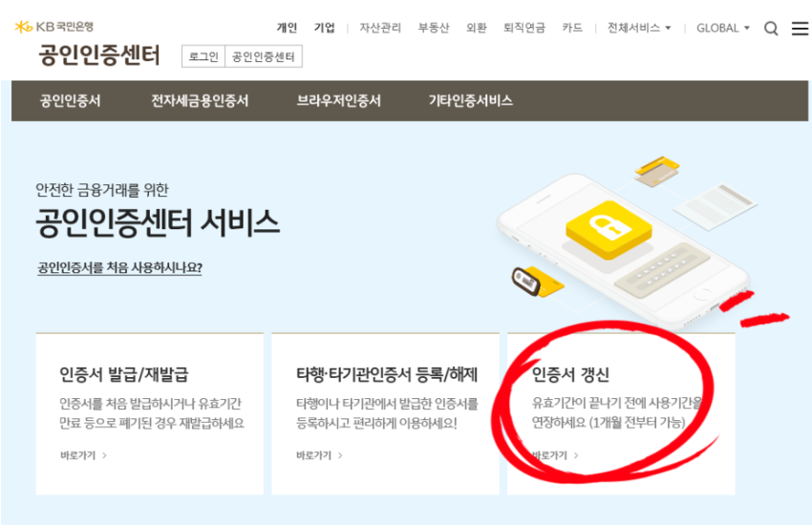812x525 pixels.
Task: Click the 공인인증센터 page title
Action: click(x=99, y=54)
